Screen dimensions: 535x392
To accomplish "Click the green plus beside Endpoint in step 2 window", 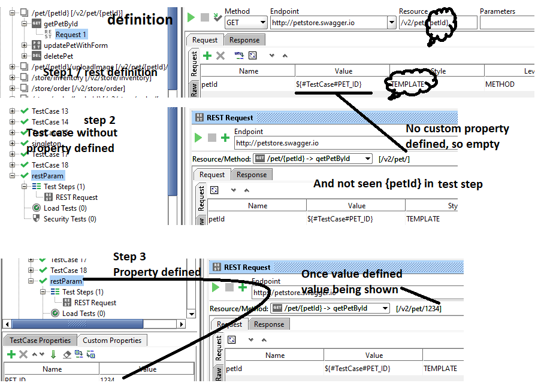I will [225, 138].
